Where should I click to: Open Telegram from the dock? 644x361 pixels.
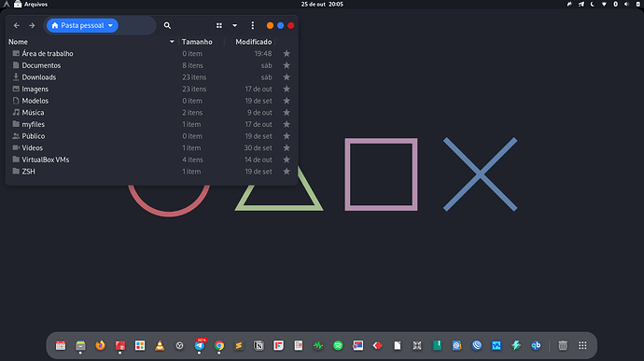tap(200, 346)
